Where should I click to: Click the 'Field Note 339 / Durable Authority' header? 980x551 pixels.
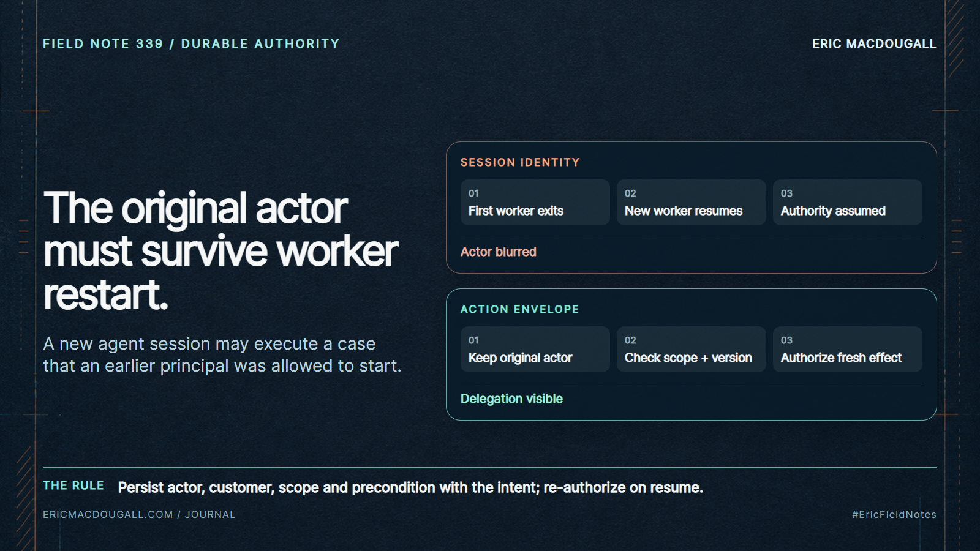click(191, 43)
